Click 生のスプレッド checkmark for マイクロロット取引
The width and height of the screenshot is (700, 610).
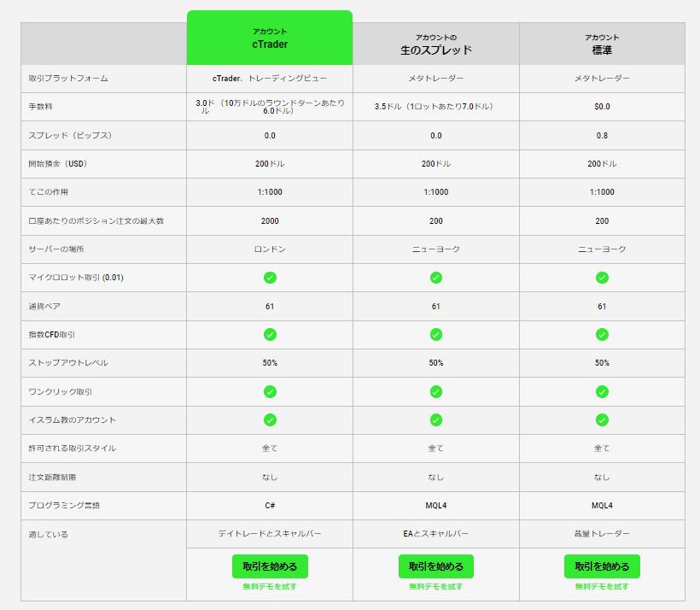(x=435, y=278)
